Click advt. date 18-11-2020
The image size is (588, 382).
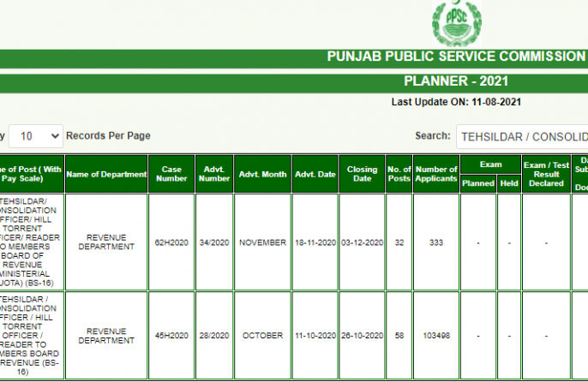(315, 242)
